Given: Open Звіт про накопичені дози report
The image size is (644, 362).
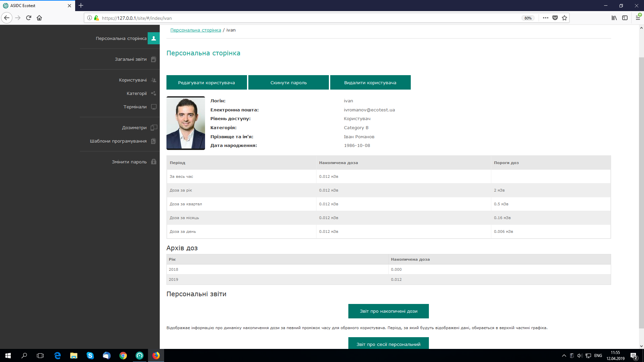Looking at the screenshot, I should (388, 311).
